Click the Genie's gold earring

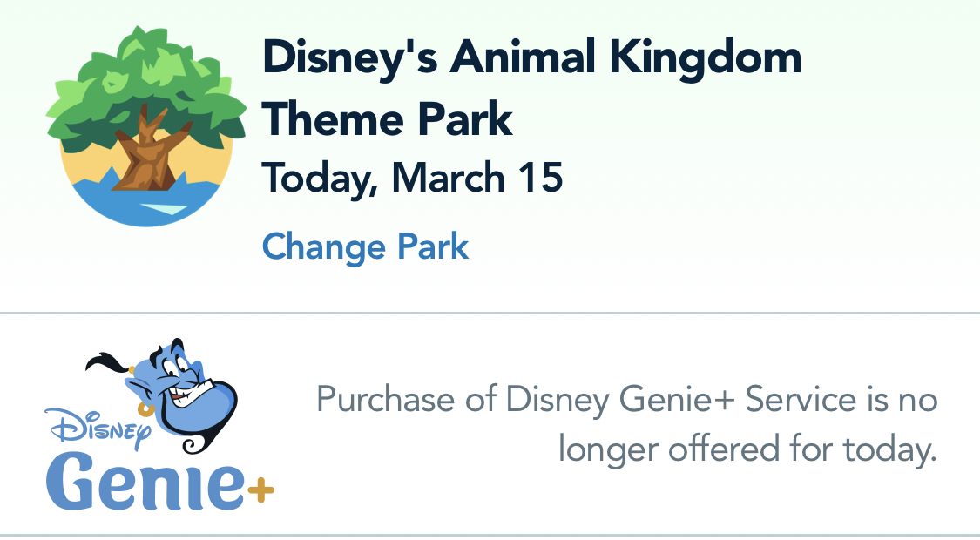click(146, 407)
